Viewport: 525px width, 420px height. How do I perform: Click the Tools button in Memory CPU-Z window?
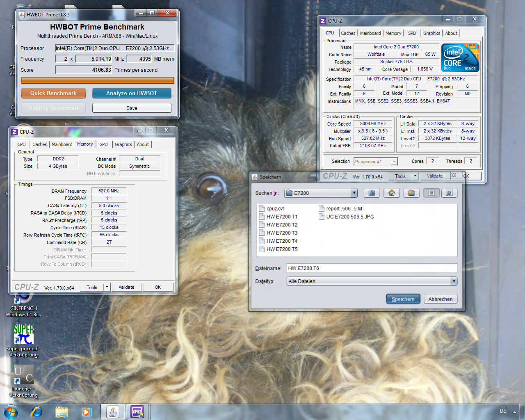point(92,287)
